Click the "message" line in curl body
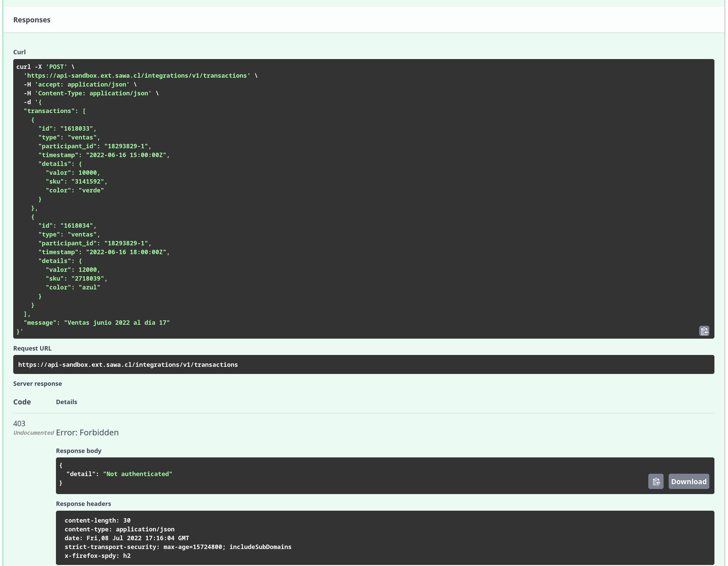The image size is (728, 566). pyautogui.click(x=97, y=323)
